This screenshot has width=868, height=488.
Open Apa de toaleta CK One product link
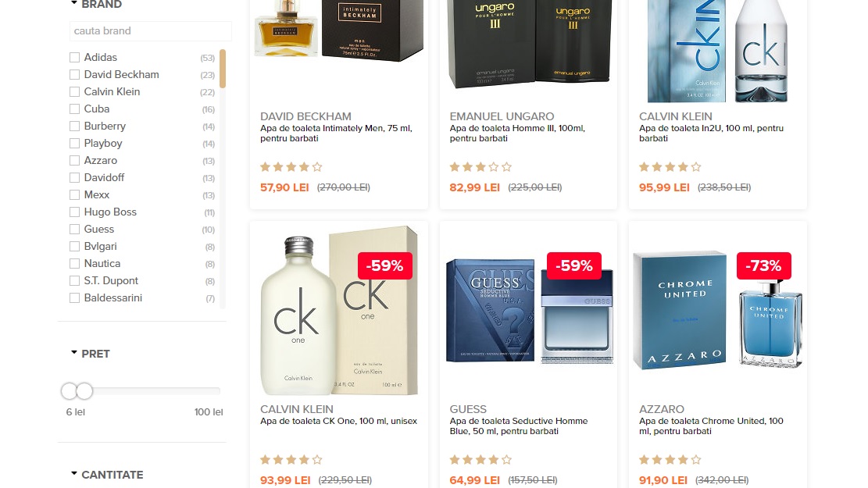[x=339, y=421]
